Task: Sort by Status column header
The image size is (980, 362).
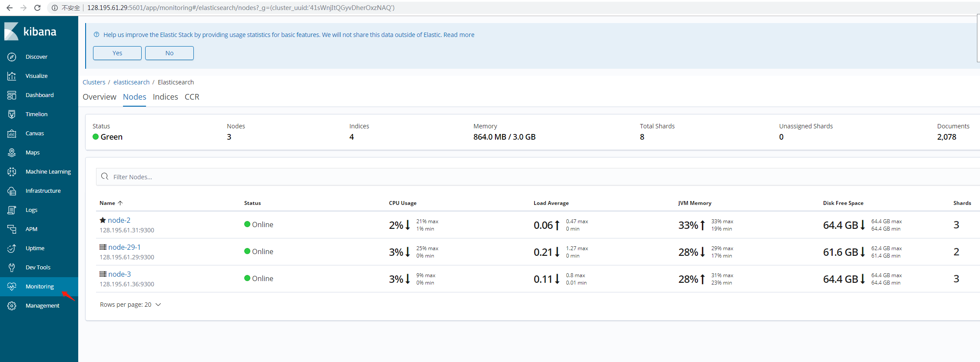Action: click(x=252, y=203)
